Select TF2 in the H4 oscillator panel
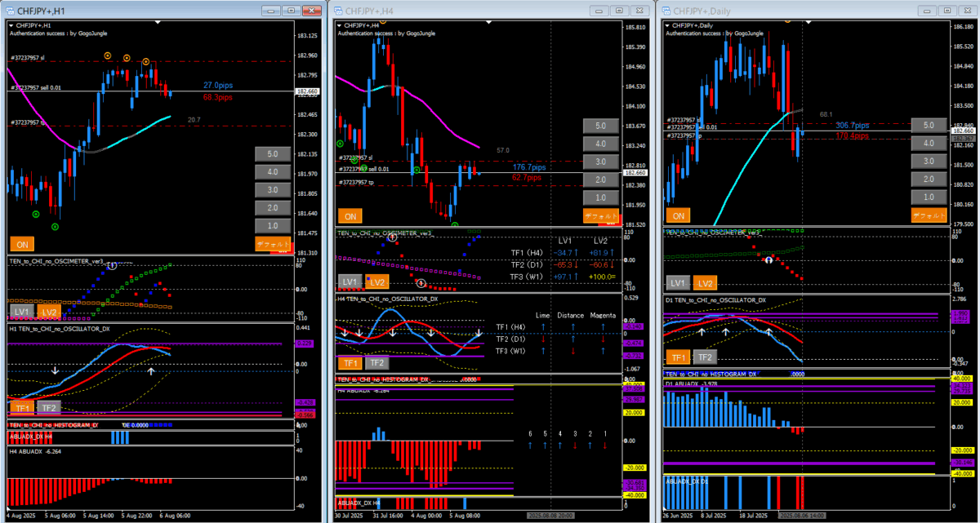The height and width of the screenshot is (523, 980). (377, 363)
